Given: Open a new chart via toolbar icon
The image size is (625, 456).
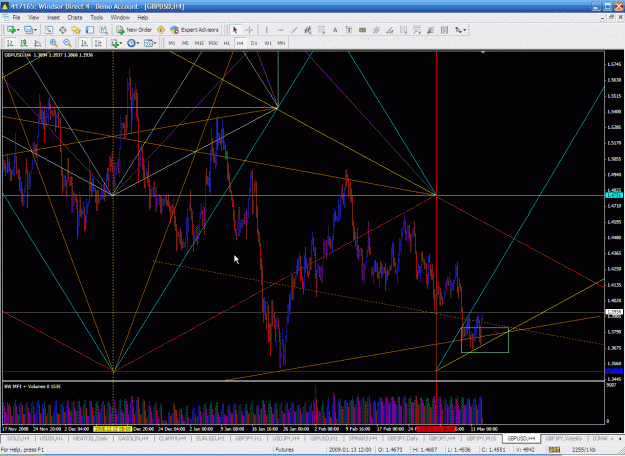Looking at the screenshot, I should [11, 30].
